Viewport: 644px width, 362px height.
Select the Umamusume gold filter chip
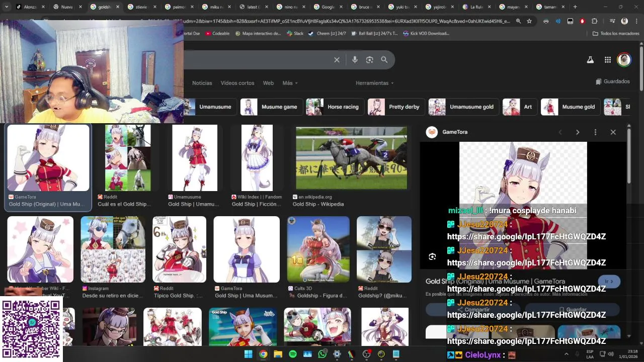463,107
